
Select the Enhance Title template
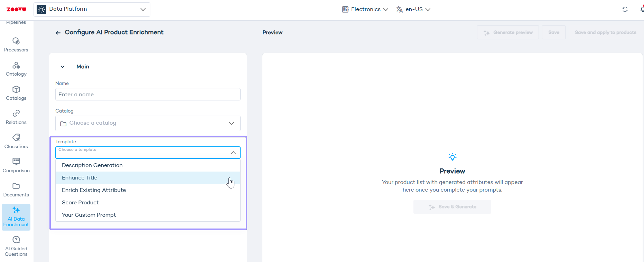point(148,178)
